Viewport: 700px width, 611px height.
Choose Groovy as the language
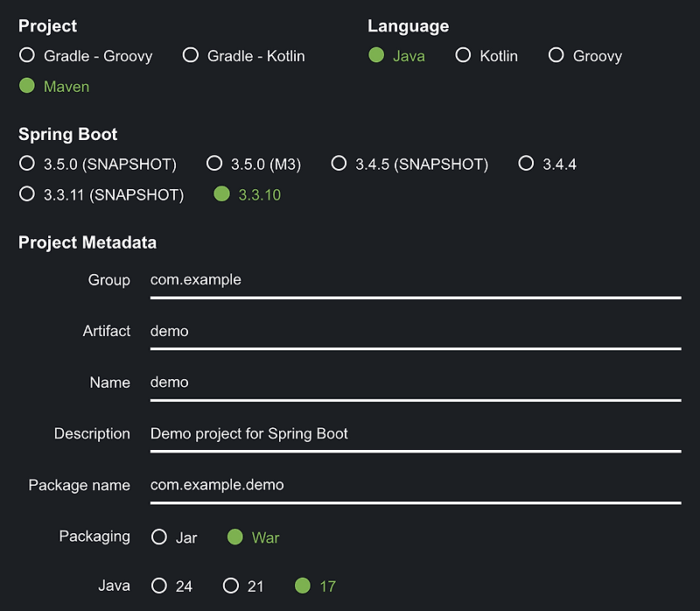556,55
